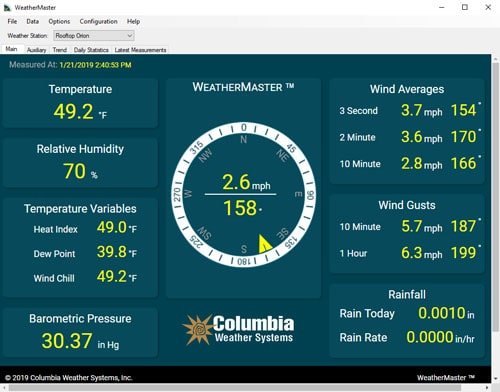Open the Configuration menu
500x392 pixels.
pyautogui.click(x=98, y=21)
